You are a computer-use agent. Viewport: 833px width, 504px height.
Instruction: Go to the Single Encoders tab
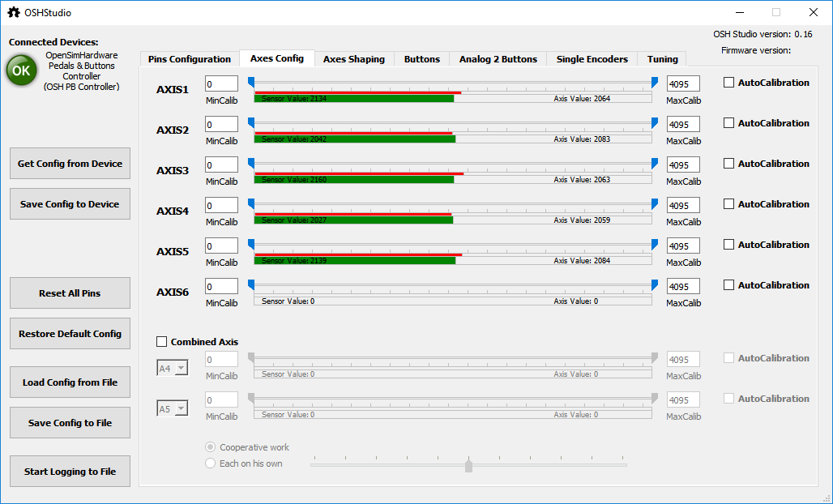pyautogui.click(x=592, y=59)
